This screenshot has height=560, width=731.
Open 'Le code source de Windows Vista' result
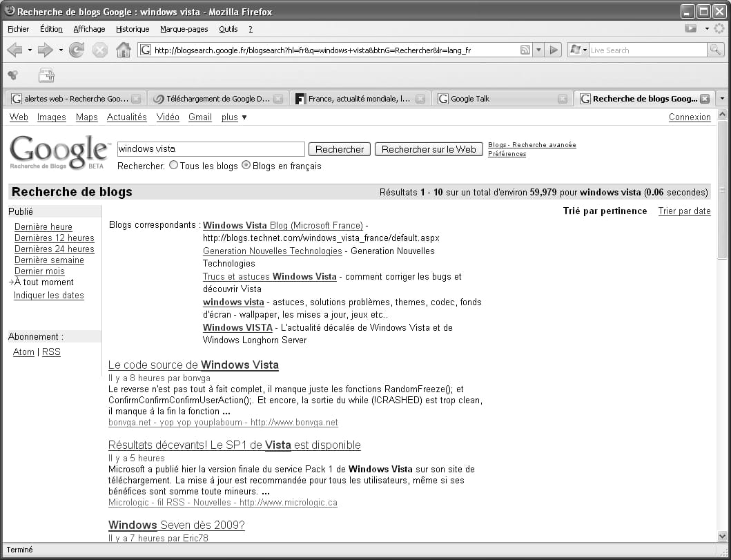193,365
